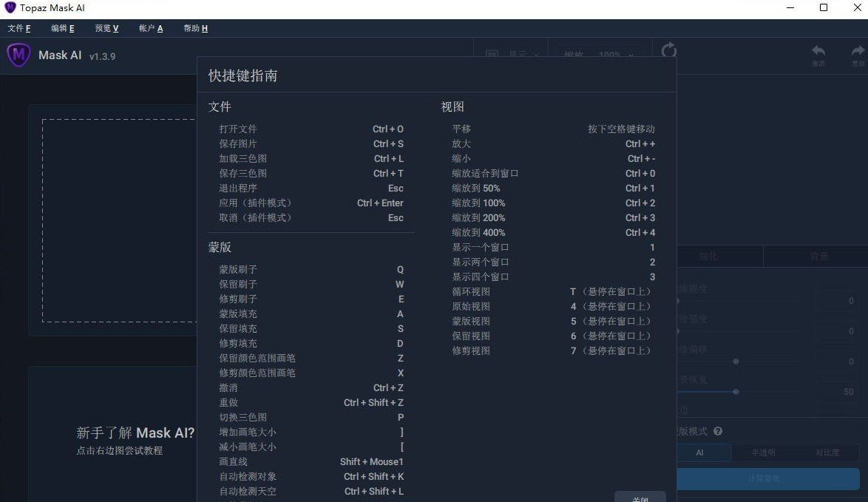The image size is (868, 502).
Task: Click the 原始视图 shortcut row
Action: click(554, 307)
